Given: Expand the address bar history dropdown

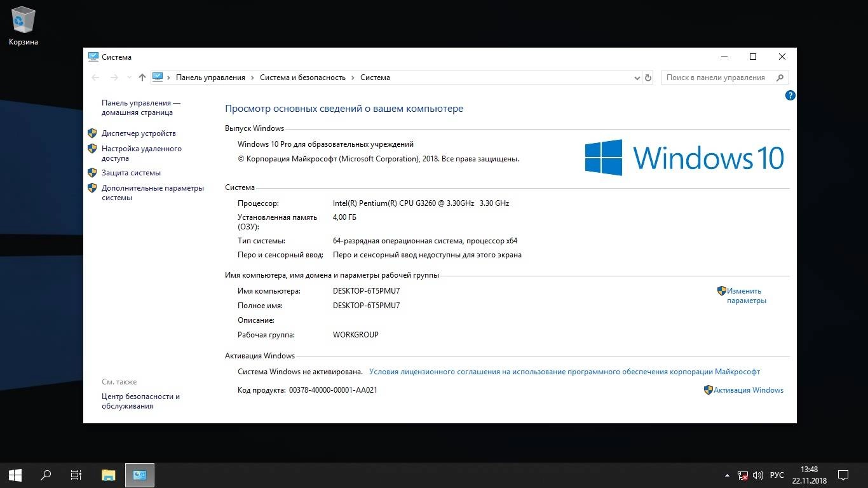Looking at the screenshot, I should (637, 78).
